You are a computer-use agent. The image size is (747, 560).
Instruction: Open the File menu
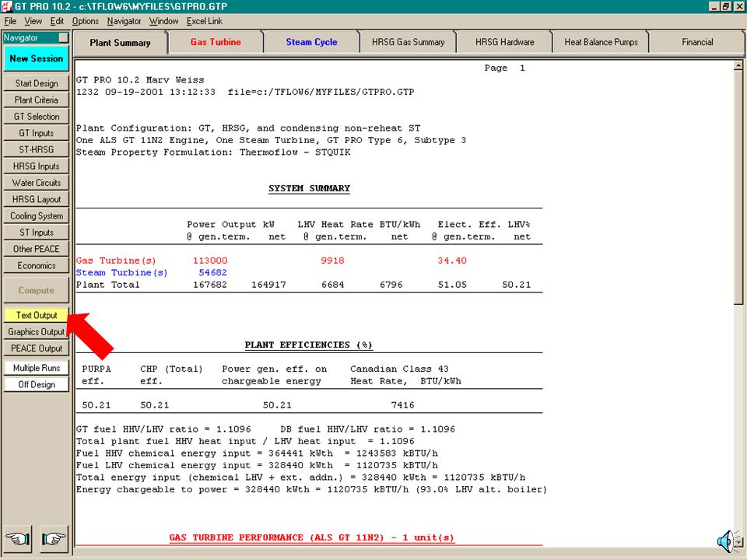[10, 21]
